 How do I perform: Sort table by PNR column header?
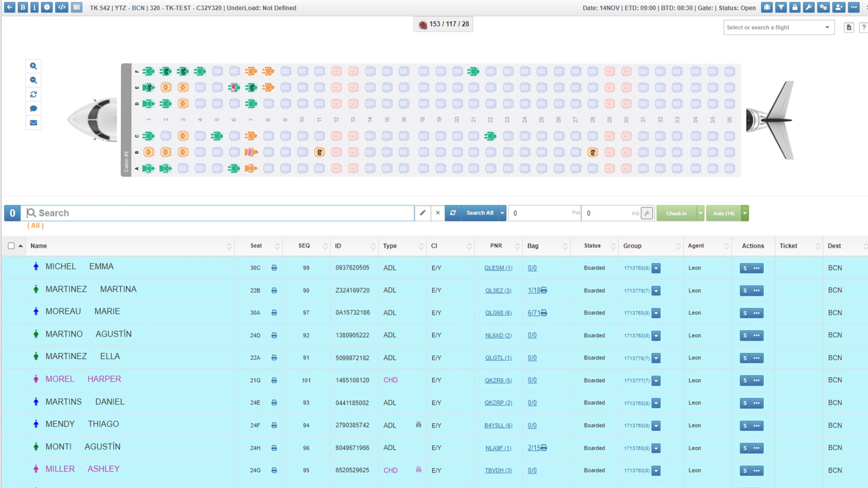click(x=498, y=246)
